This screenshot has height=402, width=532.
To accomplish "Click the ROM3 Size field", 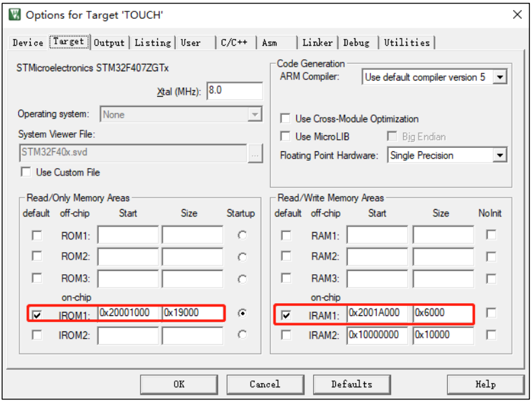I will [193, 279].
